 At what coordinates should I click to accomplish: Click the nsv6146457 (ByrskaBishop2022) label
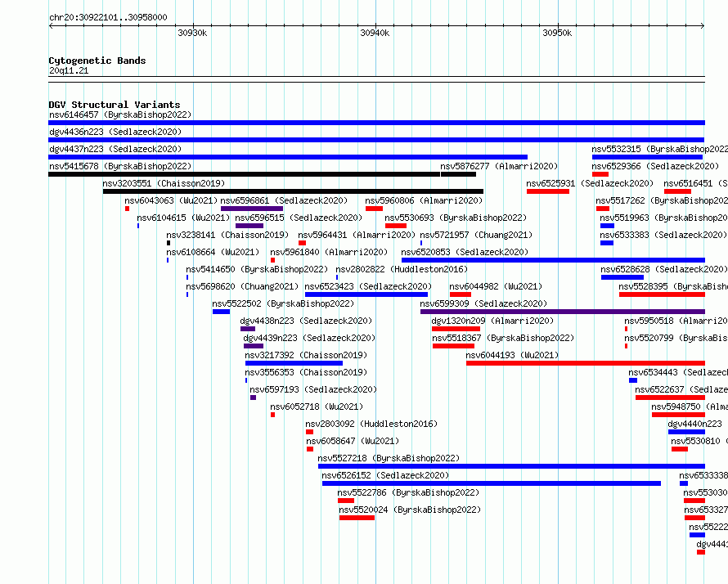pyautogui.click(x=120, y=115)
